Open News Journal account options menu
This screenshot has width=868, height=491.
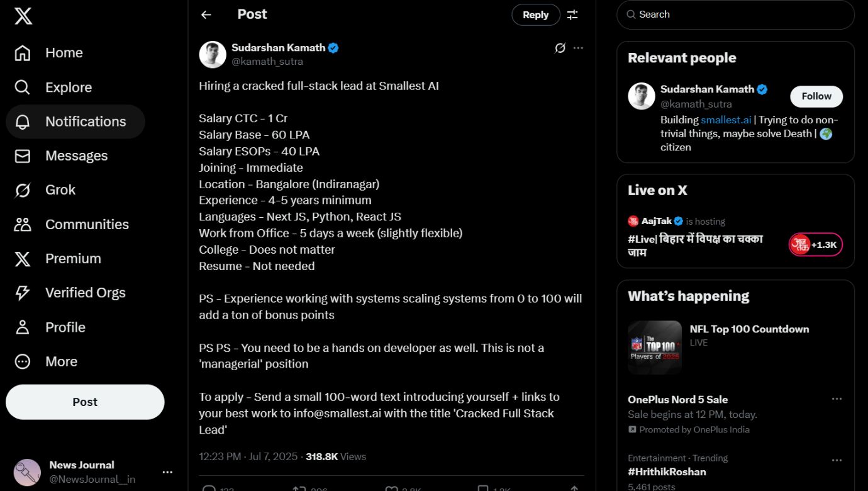[x=167, y=472]
